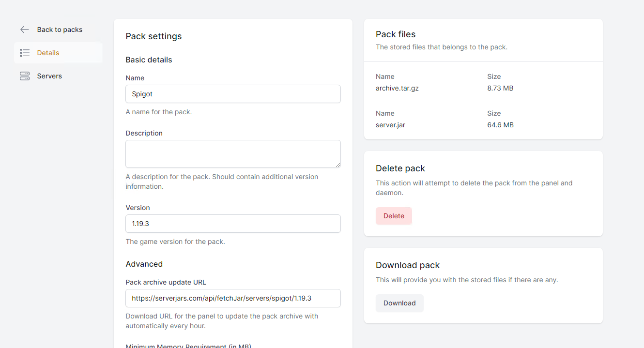Click the Pack settings heading
This screenshot has width=644, height=348.
153,36
